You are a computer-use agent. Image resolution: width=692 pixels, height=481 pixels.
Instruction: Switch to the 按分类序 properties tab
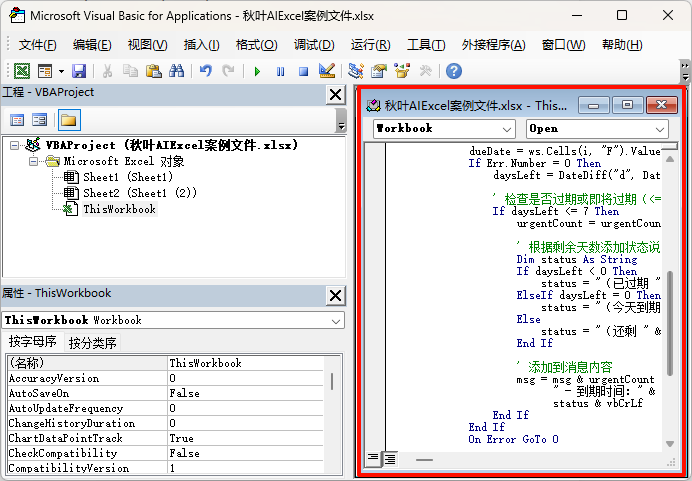(93, 343)
